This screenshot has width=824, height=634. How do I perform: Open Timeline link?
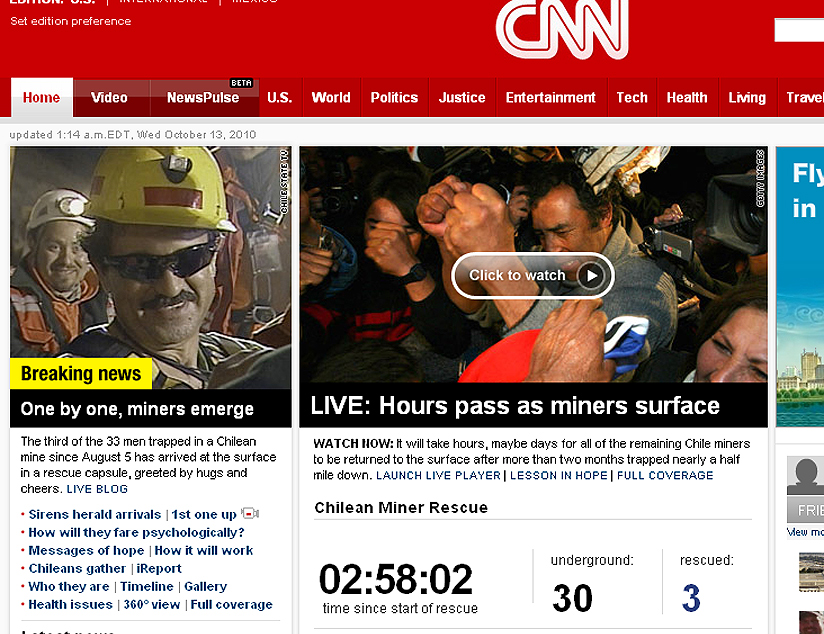pos(147,586)
